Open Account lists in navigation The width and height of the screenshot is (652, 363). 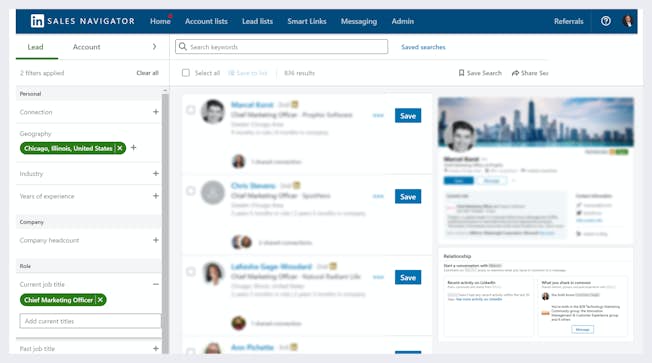coord(206,21)
